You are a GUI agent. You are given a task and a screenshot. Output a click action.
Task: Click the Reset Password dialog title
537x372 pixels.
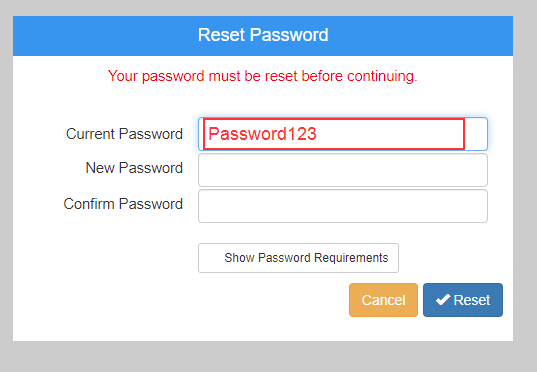click(263, 35)
